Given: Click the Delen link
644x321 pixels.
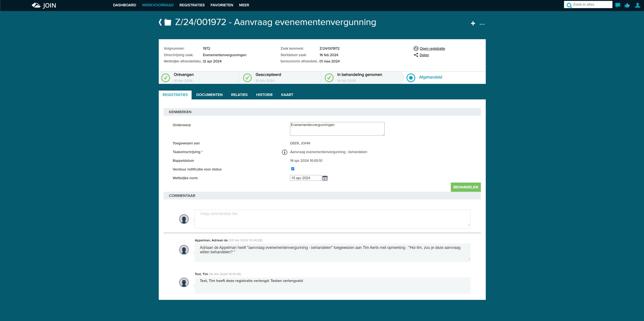Looking at the screenshot, I should (x=424, y=55).
